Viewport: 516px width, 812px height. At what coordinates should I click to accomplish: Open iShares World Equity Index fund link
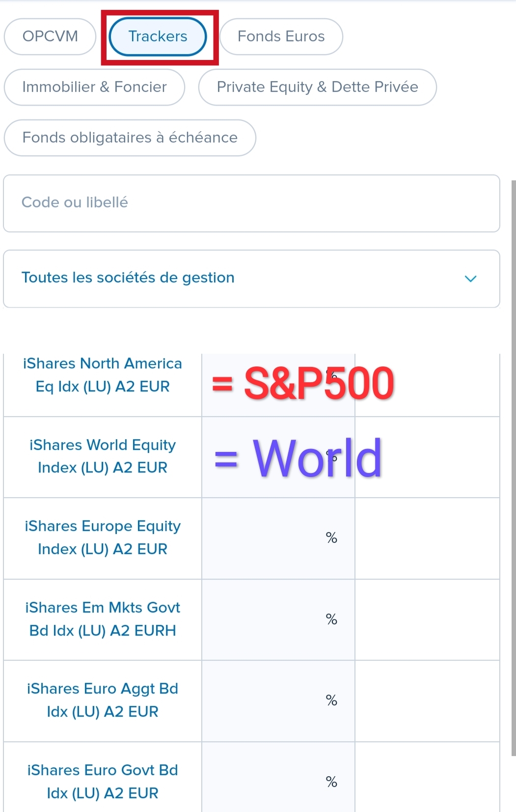[102, 456]
